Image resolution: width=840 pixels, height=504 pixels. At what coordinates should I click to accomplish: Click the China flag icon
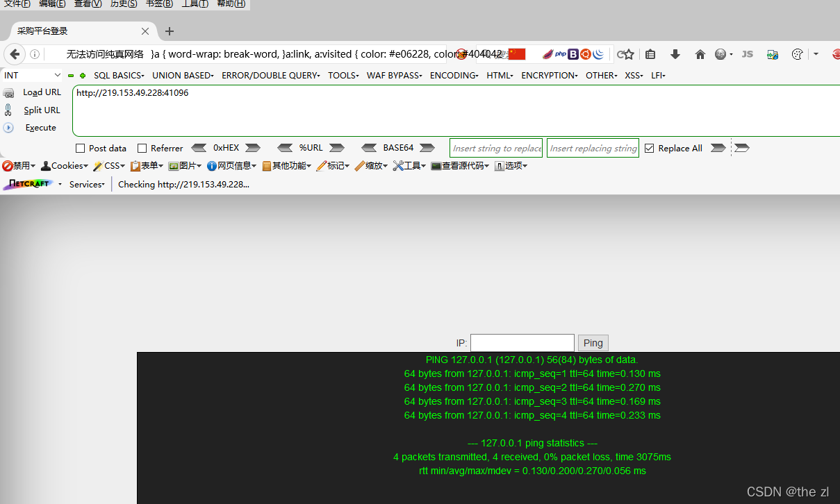click(517, 54)
